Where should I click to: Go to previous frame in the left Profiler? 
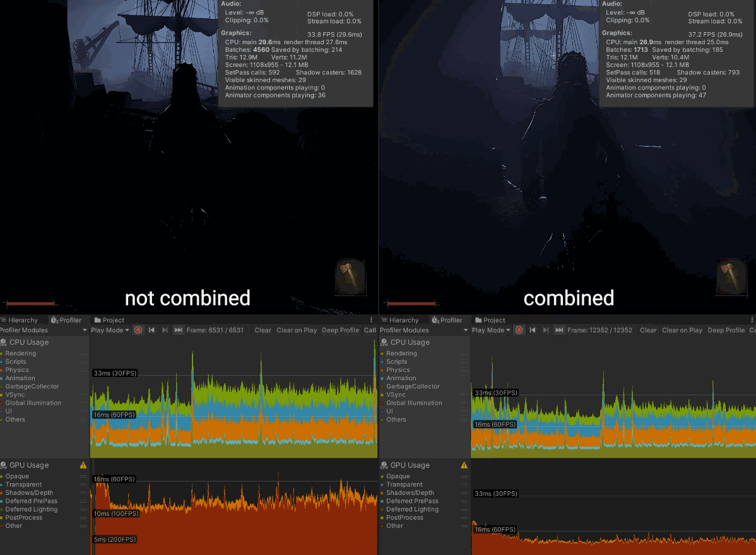tap(151, 330)
